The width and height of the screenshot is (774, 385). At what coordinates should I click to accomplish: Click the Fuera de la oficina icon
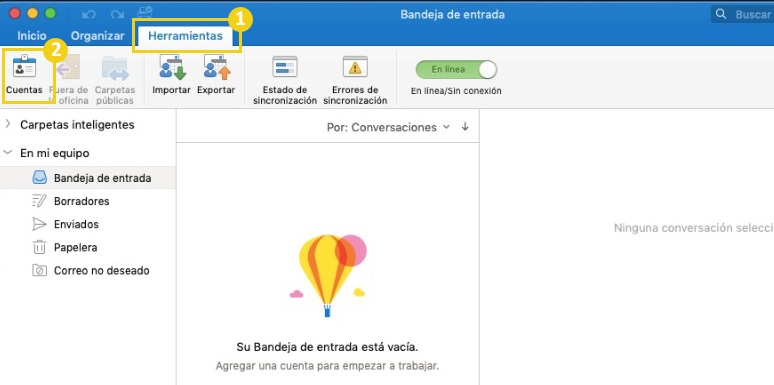(69, 68)
